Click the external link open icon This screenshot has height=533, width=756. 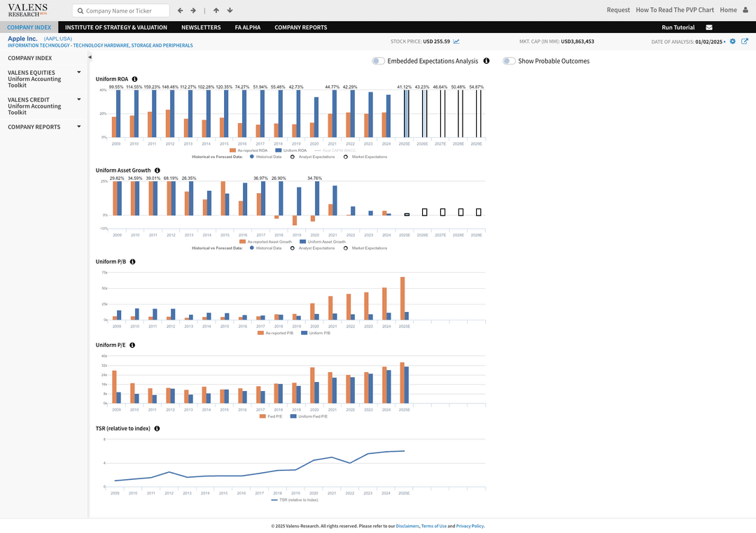(x=744, y=41)
